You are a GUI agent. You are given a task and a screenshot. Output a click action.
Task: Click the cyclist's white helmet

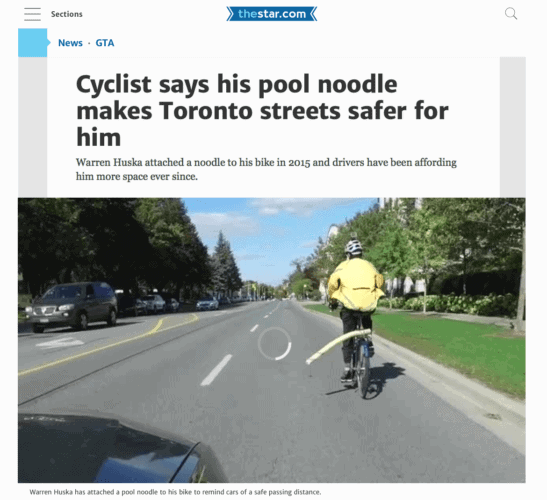point(354,247)
